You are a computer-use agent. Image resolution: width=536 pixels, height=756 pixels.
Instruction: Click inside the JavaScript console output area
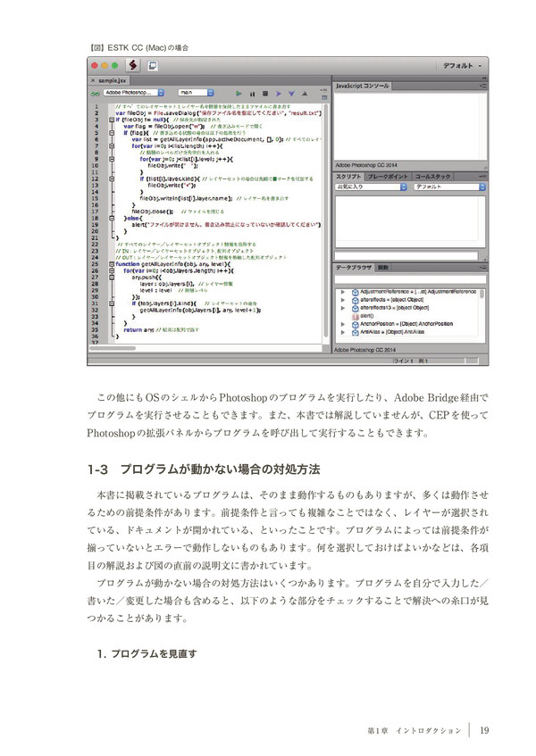410,125
